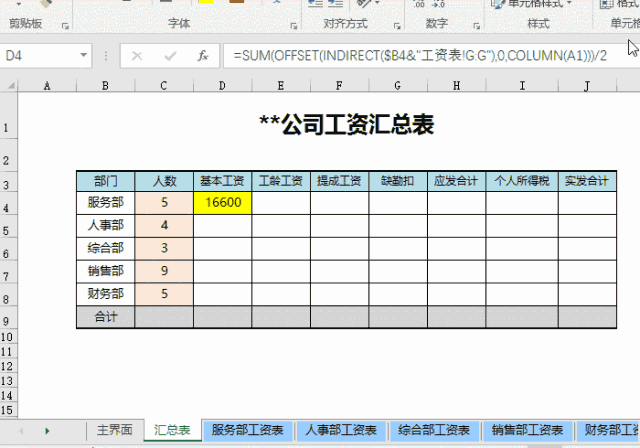Click the 实发合计 header cell

coord(587,181)
